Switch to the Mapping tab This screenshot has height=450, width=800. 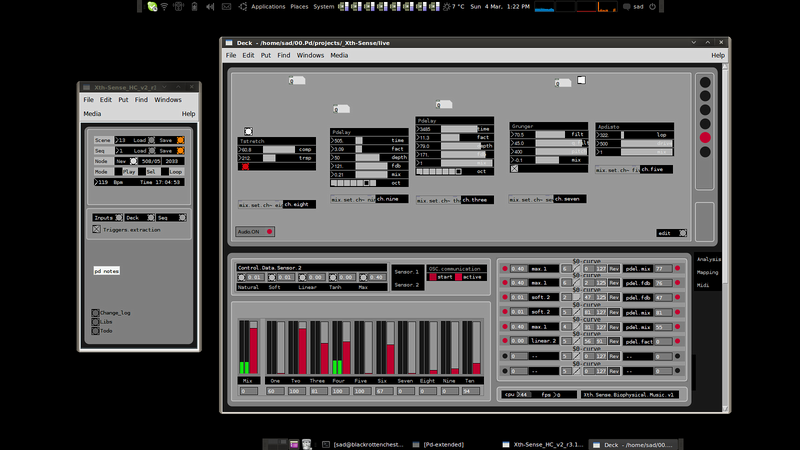pyautogui.click(x=707, y=272)
